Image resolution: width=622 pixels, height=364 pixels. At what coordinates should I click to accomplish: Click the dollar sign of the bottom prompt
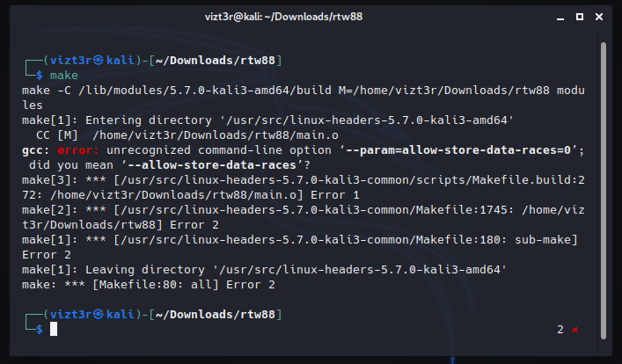pyautogui.click(x=39, y=329)
